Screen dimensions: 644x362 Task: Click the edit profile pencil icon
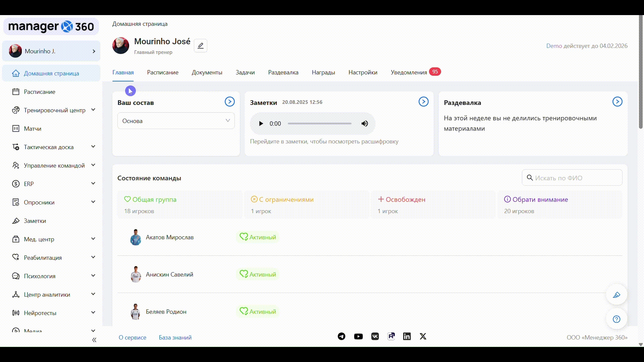200,46
